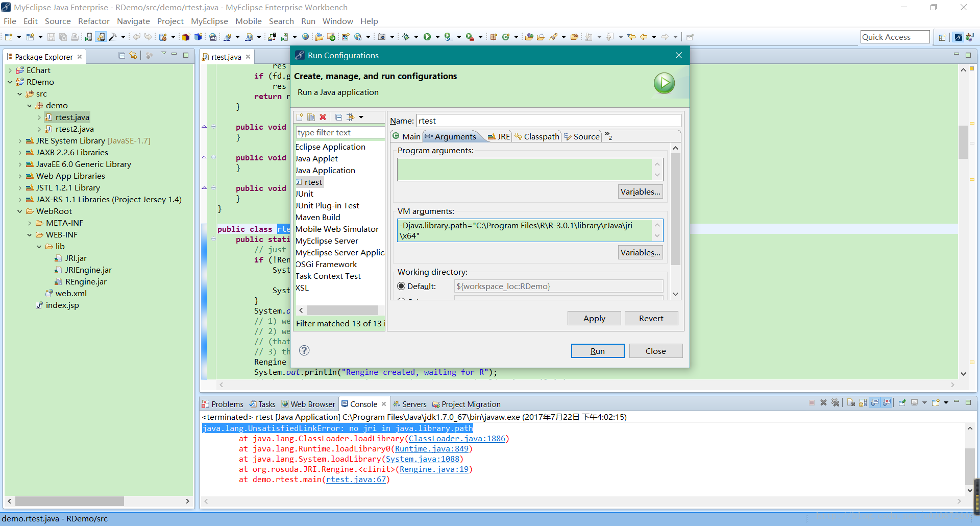Switch to the MyEclipse perspective icon
Screen dimensions: 980x526
point(959,37)
